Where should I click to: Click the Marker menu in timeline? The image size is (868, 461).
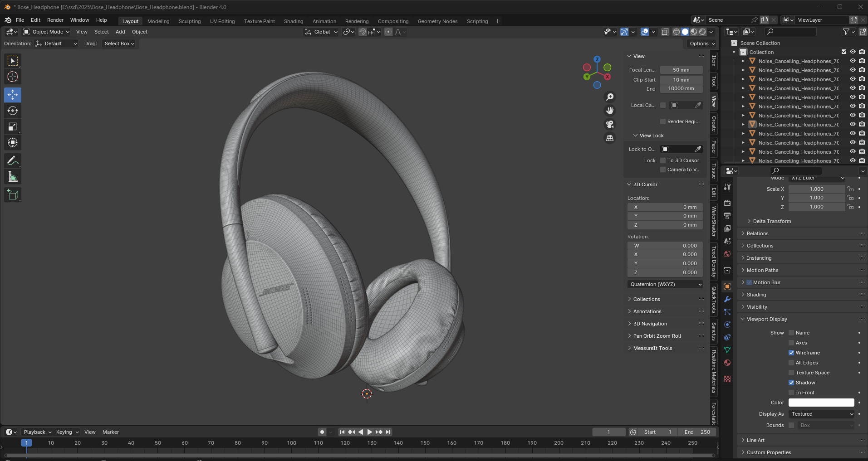coord(111,432)
